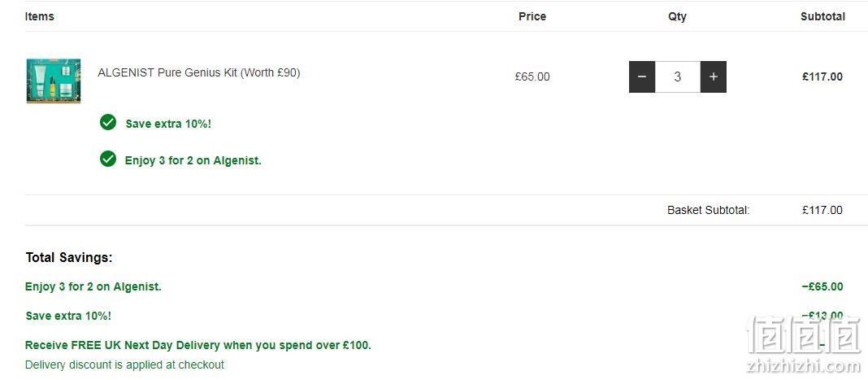This screenshot has height=380, width=868.
Task: Click the Qty column header
Action: coord(678,16)
